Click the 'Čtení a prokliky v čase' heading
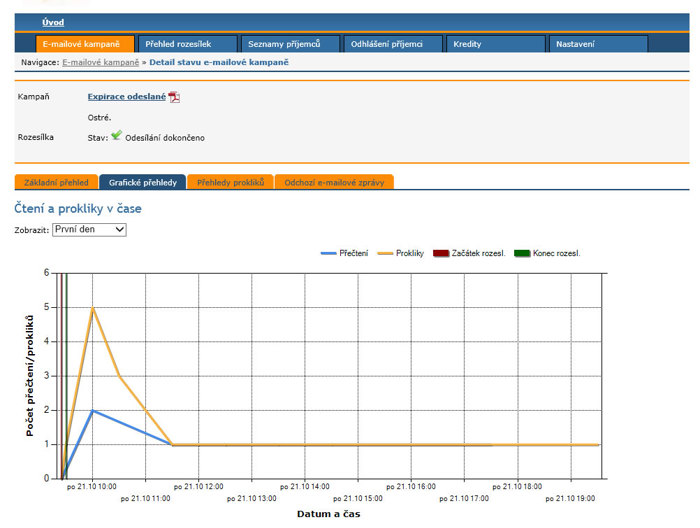Viewport: 700px width, 528px height. point(78,208)
